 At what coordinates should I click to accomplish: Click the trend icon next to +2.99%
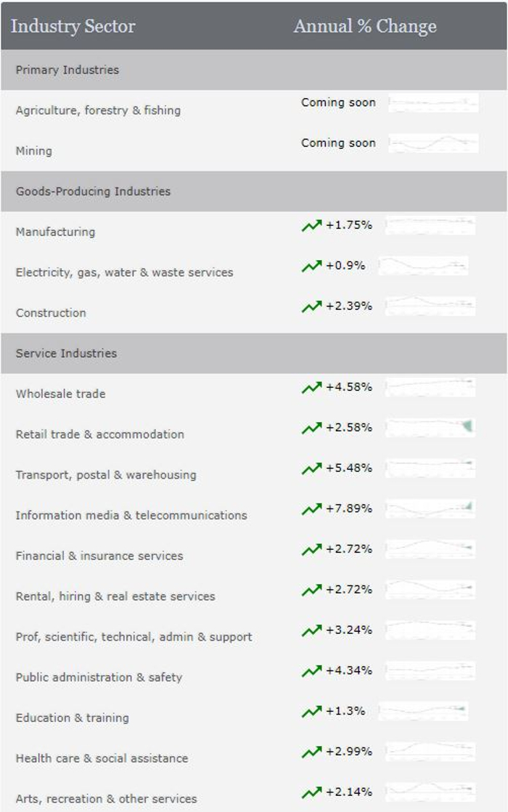click(x=311, y=752)
